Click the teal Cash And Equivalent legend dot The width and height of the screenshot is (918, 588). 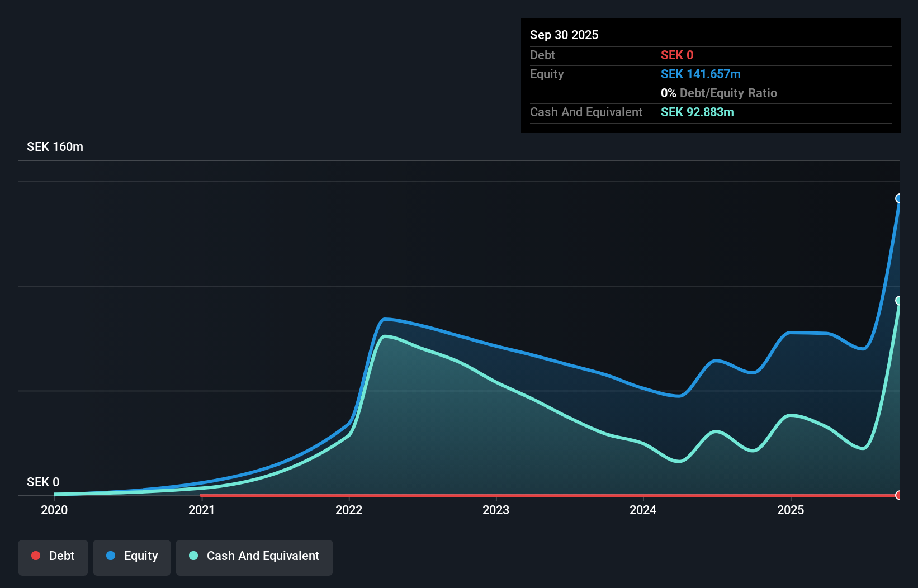[x=193, y=556]
